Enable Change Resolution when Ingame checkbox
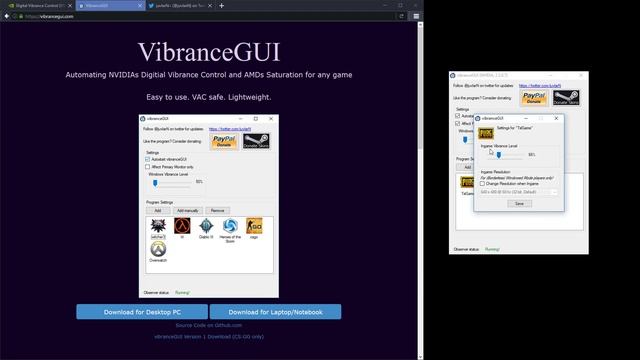Image resolution: width=640 pixels, height=360 pixels. pyautogui.click(x=482, y=184)
